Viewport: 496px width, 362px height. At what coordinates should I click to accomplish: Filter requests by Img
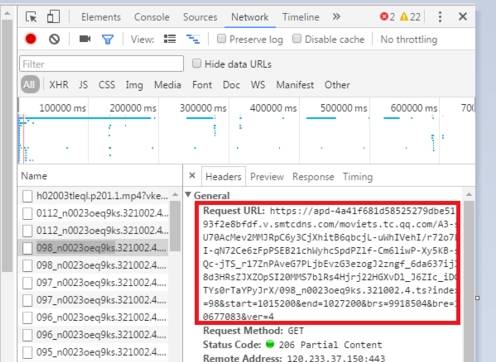(x=134, y=85)
